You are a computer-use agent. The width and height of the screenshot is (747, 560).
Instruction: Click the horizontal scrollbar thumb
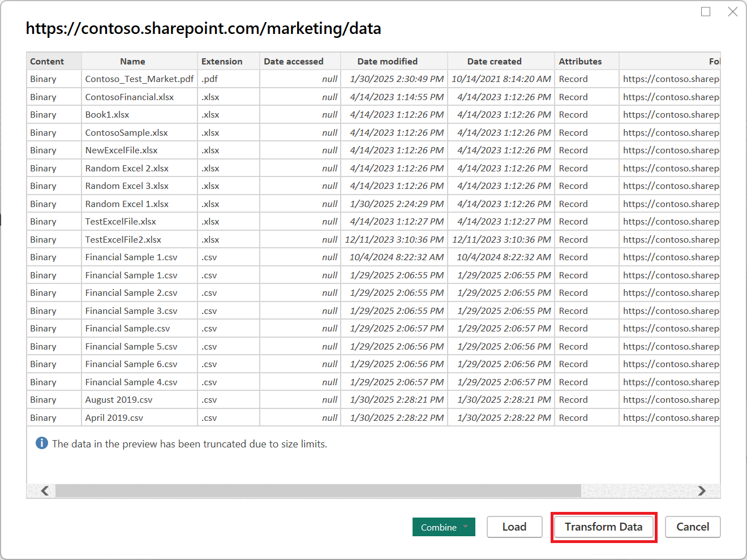(318, 490)
